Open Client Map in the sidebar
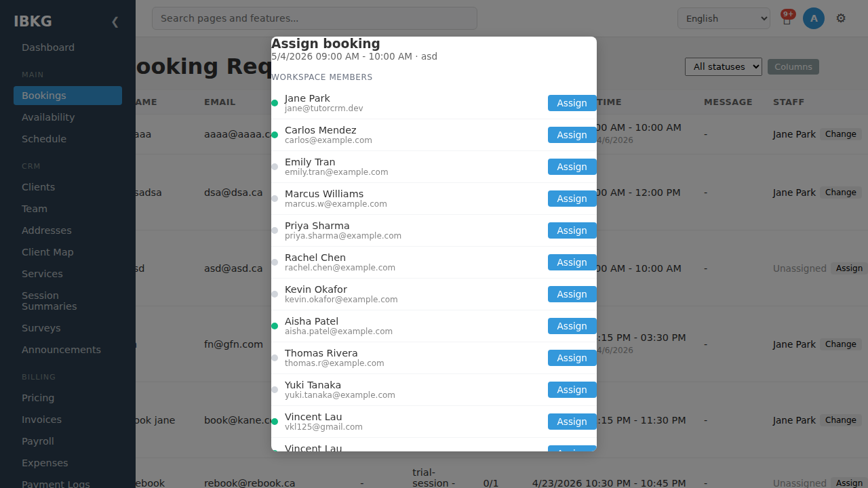 (68, 252)
